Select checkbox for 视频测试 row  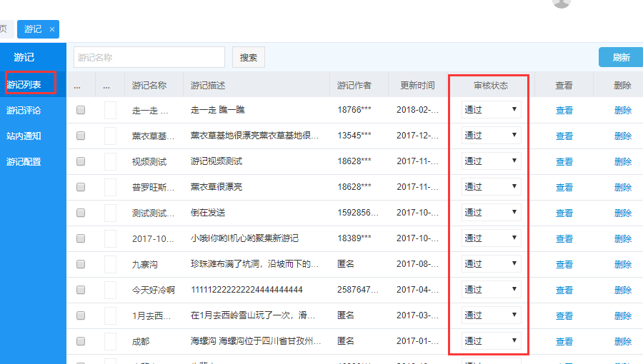click(x=81, y=161)
